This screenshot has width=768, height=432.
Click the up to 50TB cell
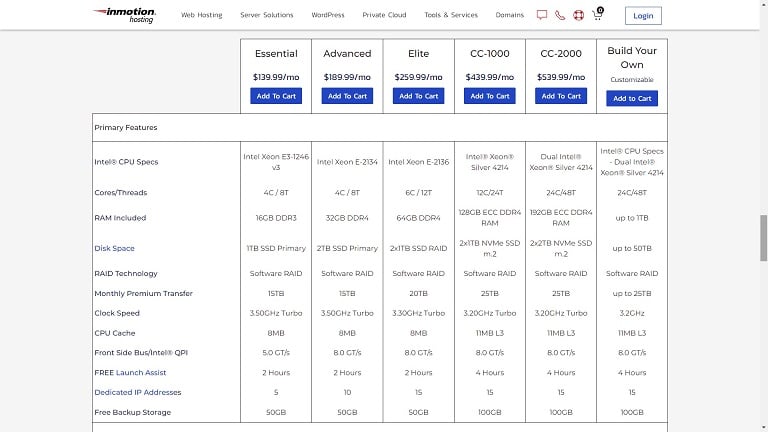pos(632,248)
